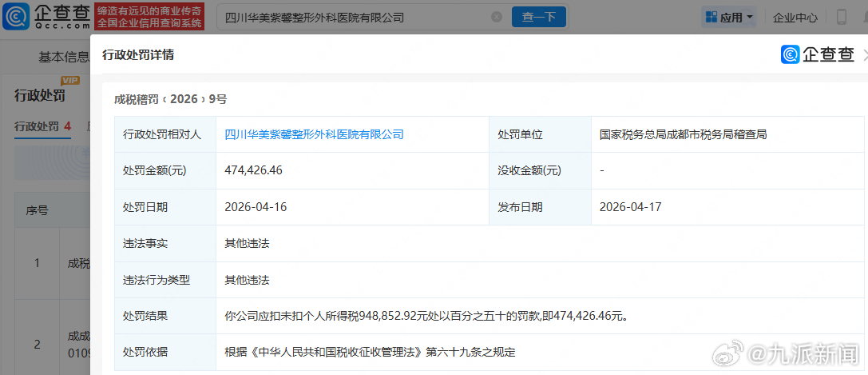
Task: Click the 应用 grid icon
Action: 711,17
